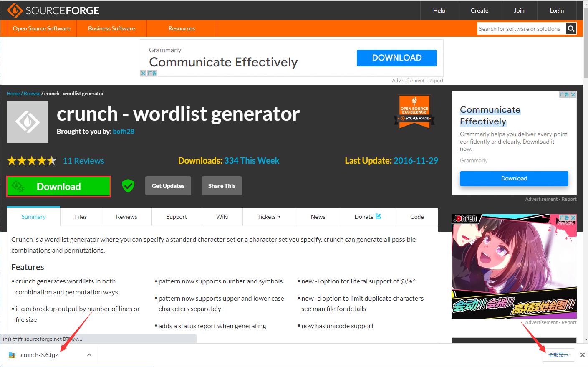This screenshot has width=588, height=367.
Task: Click the SourceForge logo icon
Action: coord(15,10)
